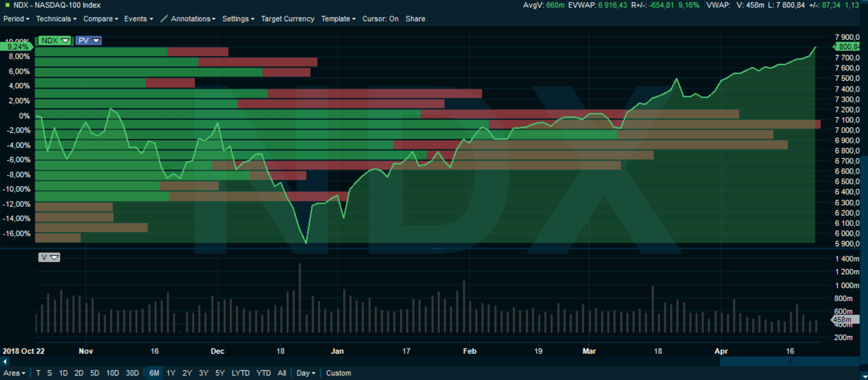Select the 1D time range
The image size is (868, 380).
[63, 373]
